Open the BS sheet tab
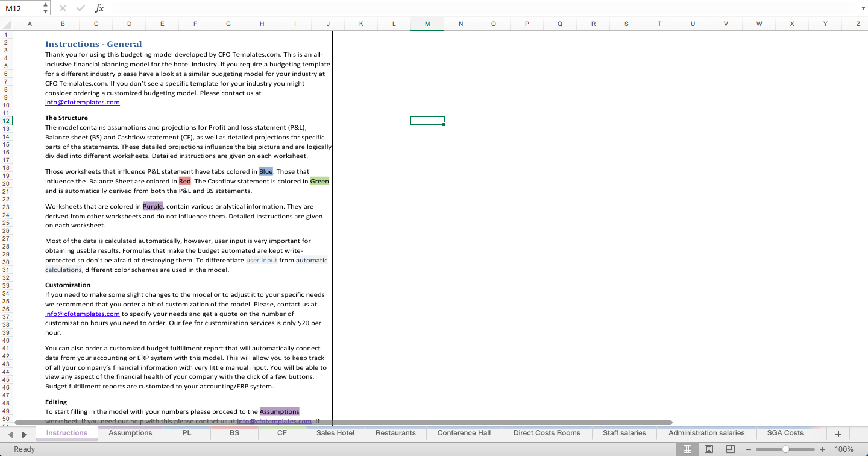868x456 pixels. (x=234, y=433)
